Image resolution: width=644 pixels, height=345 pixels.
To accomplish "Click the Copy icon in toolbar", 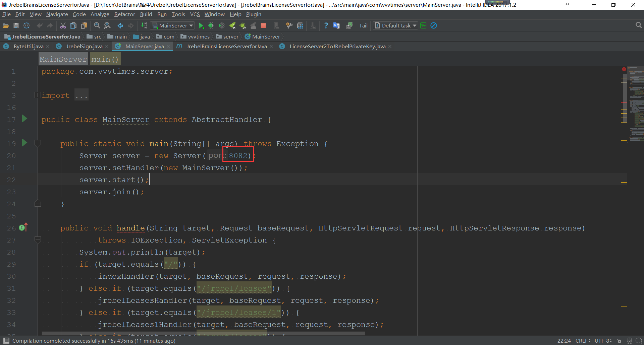I will tap(73, 26).
